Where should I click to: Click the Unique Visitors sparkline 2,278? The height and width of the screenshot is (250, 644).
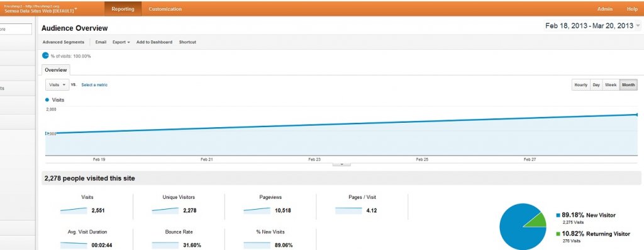click(x=165, y=210)
